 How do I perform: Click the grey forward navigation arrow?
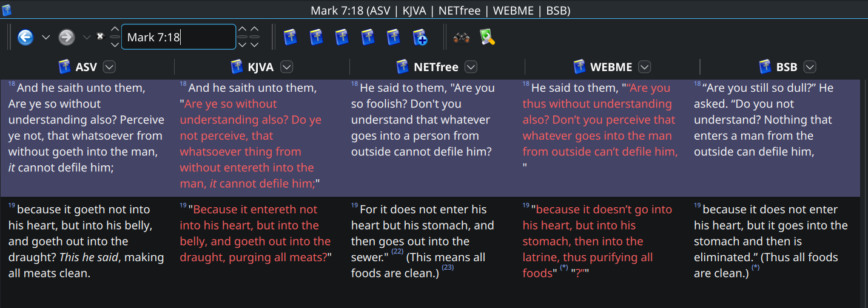coord(66,38)
